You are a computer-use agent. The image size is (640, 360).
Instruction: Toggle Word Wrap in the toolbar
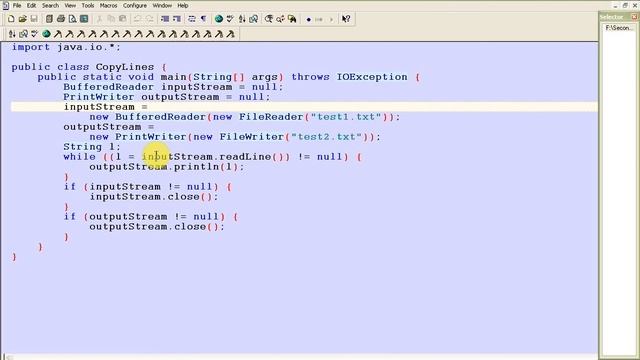tap(192, 19)
